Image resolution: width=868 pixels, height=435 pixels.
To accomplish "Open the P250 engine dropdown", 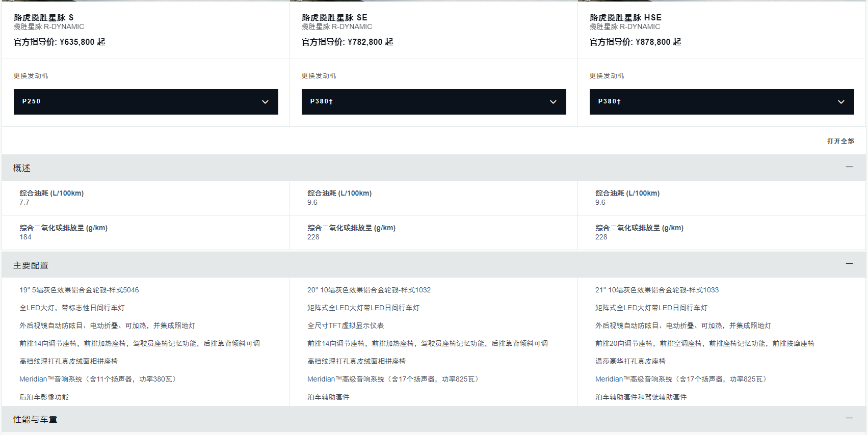I will click(x=146, y=102).
